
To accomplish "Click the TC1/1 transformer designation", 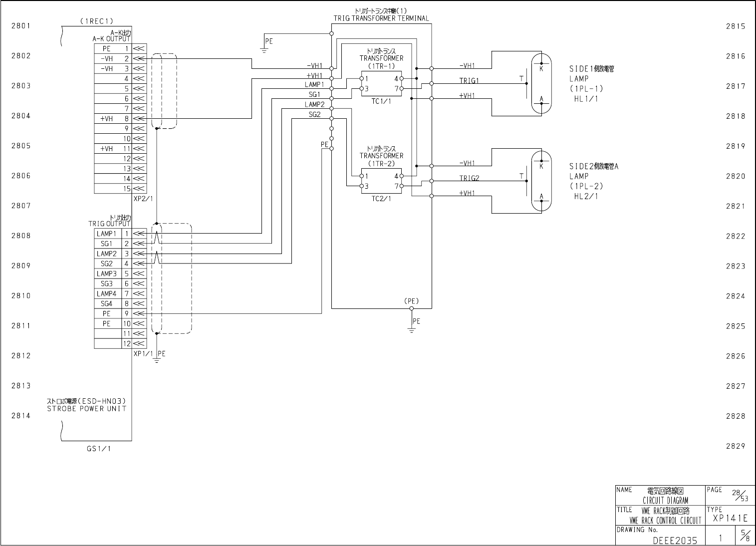I will pos(381,101).
